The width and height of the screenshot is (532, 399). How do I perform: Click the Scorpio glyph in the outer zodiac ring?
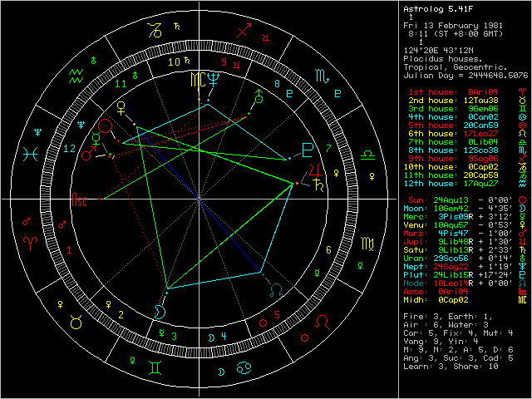[322, 76]
